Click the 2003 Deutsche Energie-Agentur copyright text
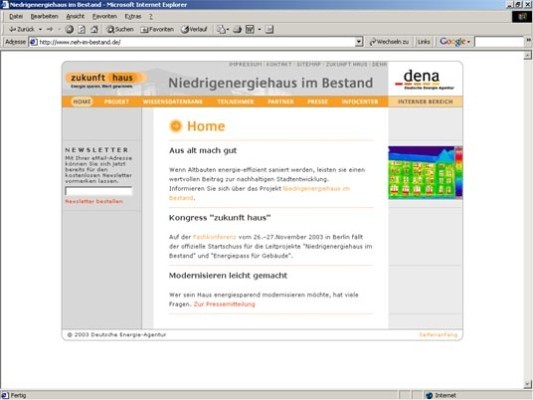 [117, 335]
